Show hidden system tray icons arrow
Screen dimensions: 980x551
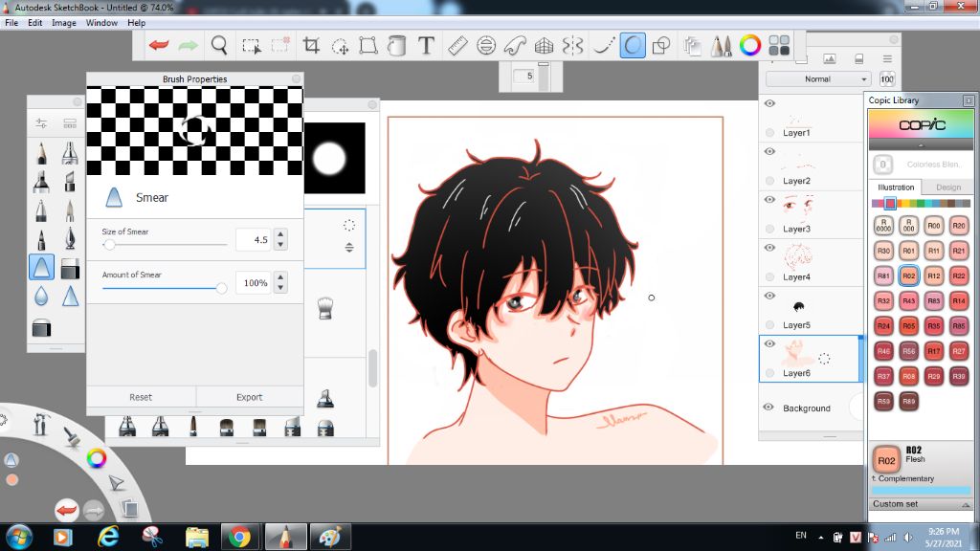click(820, 538)
